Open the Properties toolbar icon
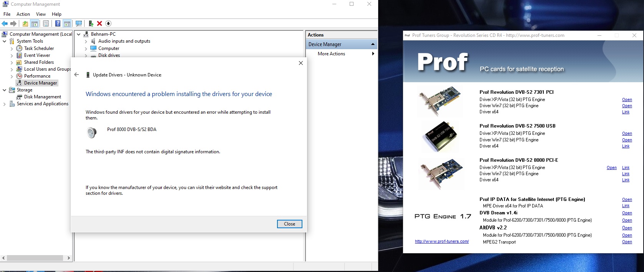This screenshot has height=272, width=644. 46,24
